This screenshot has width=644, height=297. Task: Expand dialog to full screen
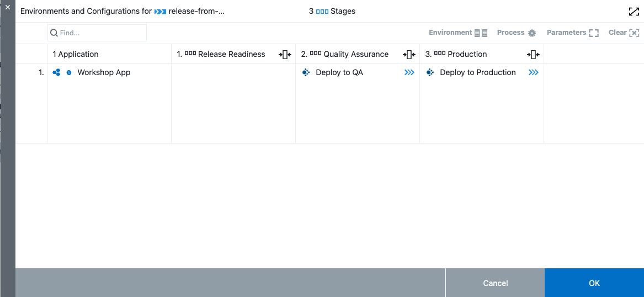pyautogui.click(x=634, y=12)
